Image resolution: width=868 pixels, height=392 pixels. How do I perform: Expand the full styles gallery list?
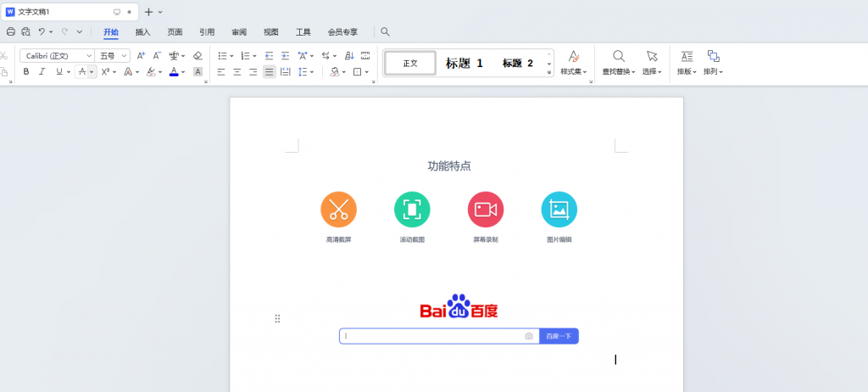coord(549,72)
